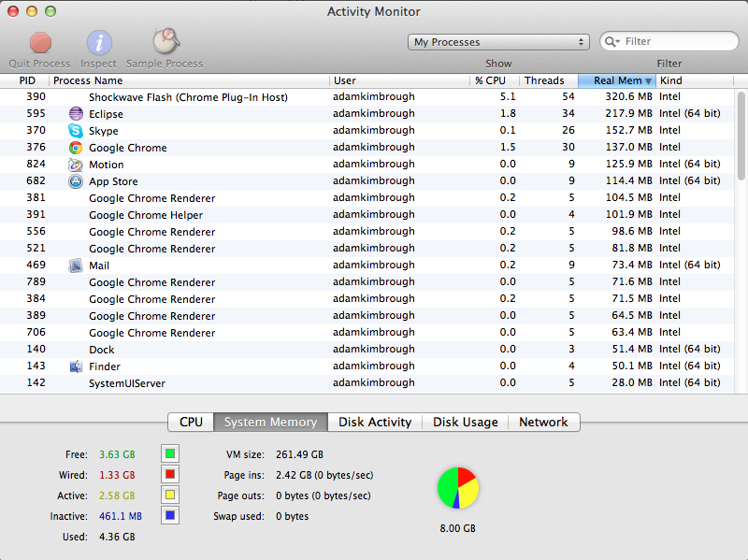
Task: Click the 54 threads value
Action: pos(568,96)
